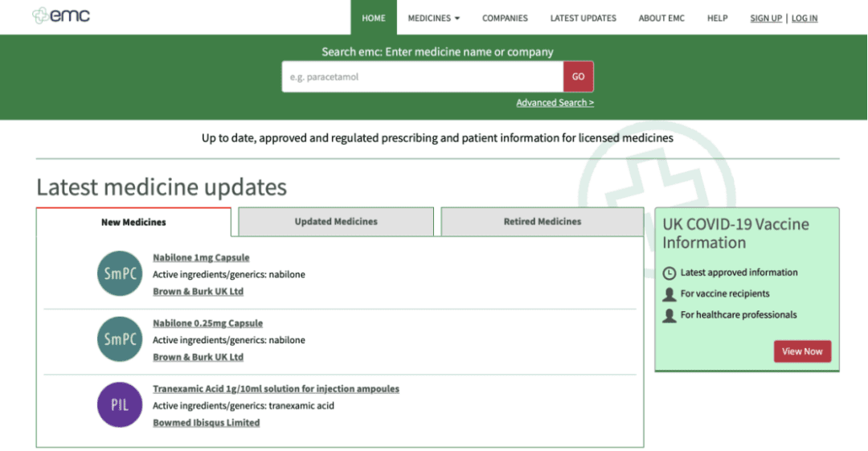Image resolution: width=868 pixels, height=451 pixels.
Task: Click the clock icon beside Latest approved information
Action: click(x=669, y=273)
